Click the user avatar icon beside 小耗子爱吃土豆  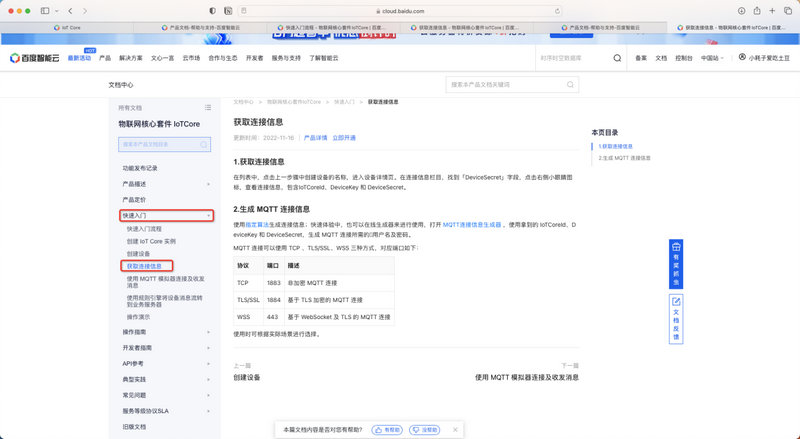742,57
